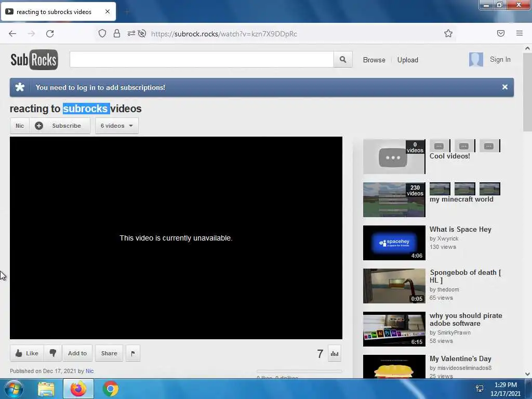The image size is (532, 399).
Task: Dismiss the login notification banner
Action: pos(505,87)
